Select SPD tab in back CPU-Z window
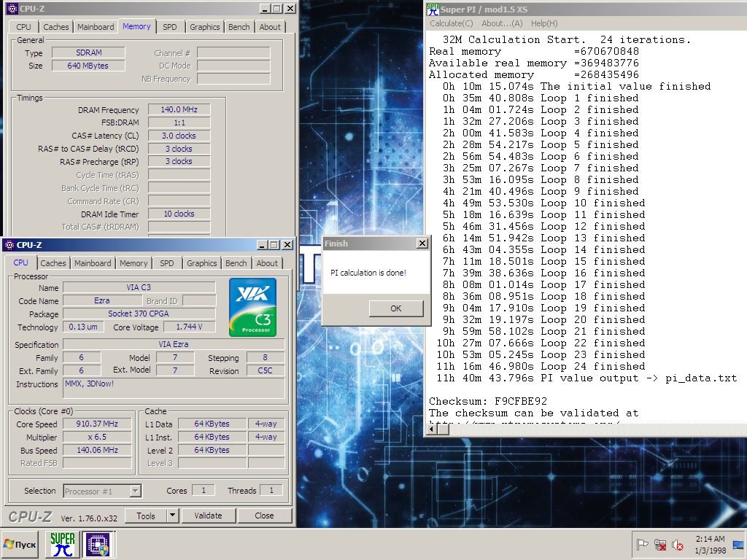This screenshot has height=560, width=747. (169, 27)
